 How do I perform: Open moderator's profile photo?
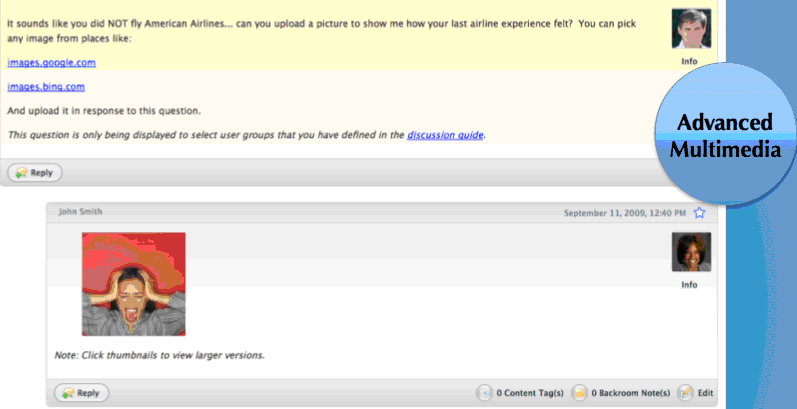[691, 28]
